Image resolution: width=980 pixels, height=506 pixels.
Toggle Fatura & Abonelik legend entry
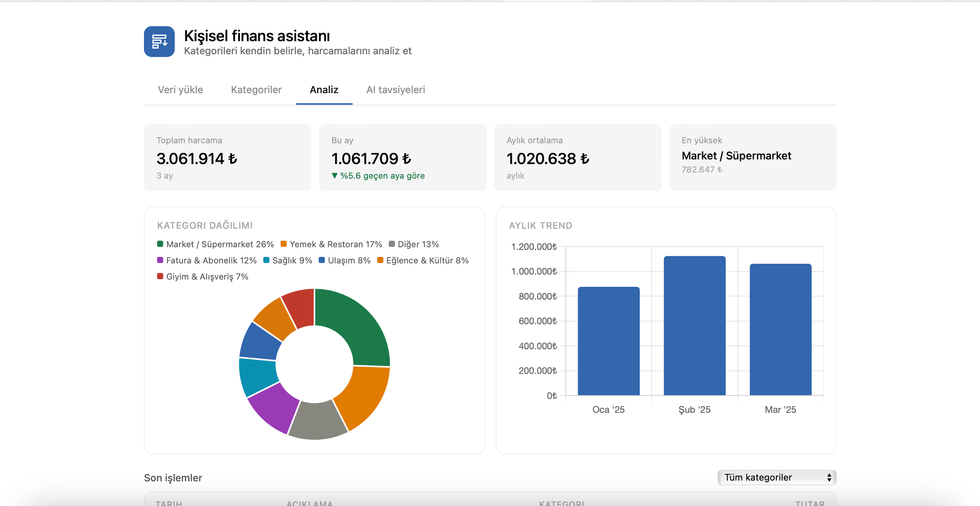click(207, 260)
